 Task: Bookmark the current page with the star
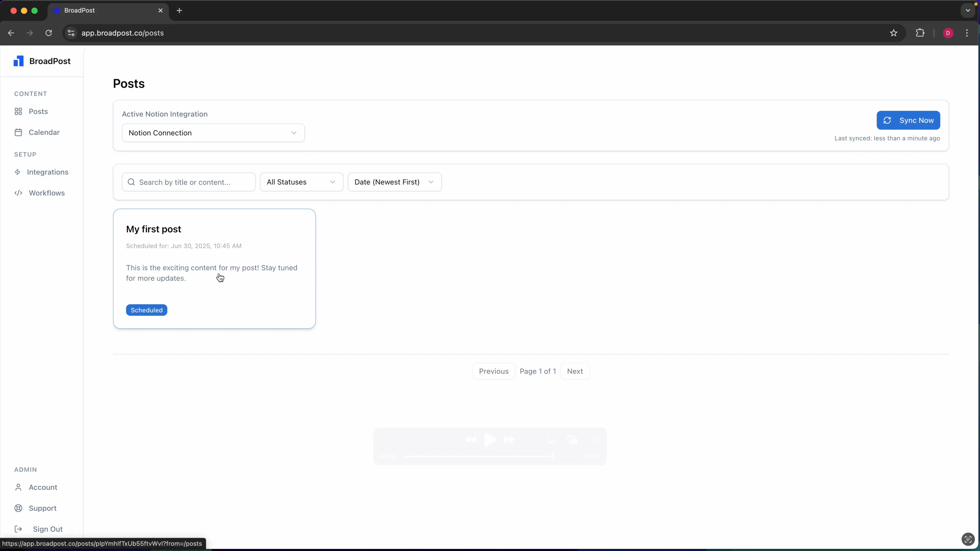coord(893,33)
